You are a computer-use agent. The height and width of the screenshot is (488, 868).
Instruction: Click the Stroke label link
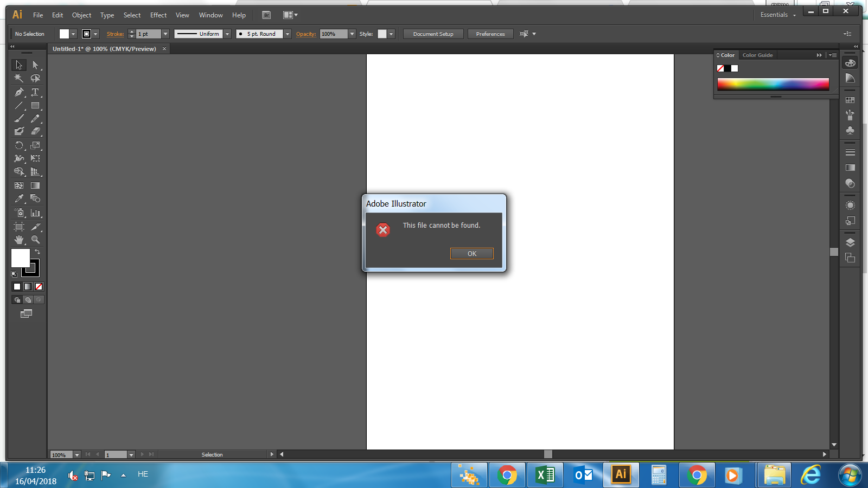(116, 34)
